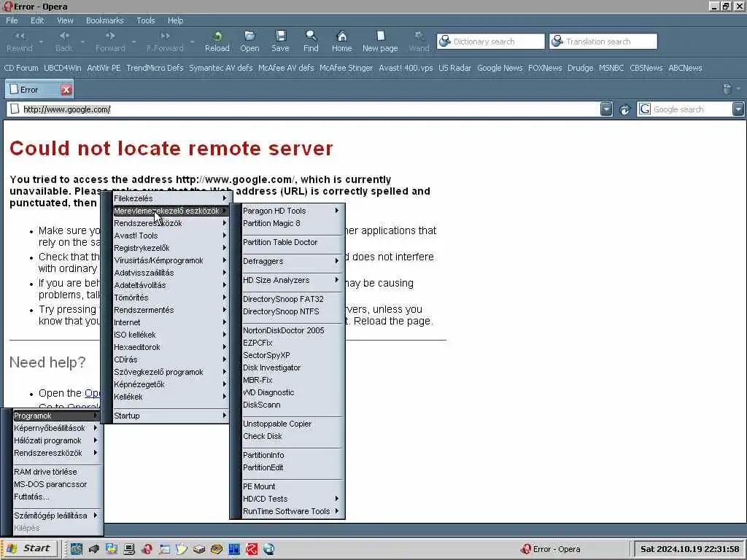Expand the HD/CD Tests submenu

click(293, 499)
